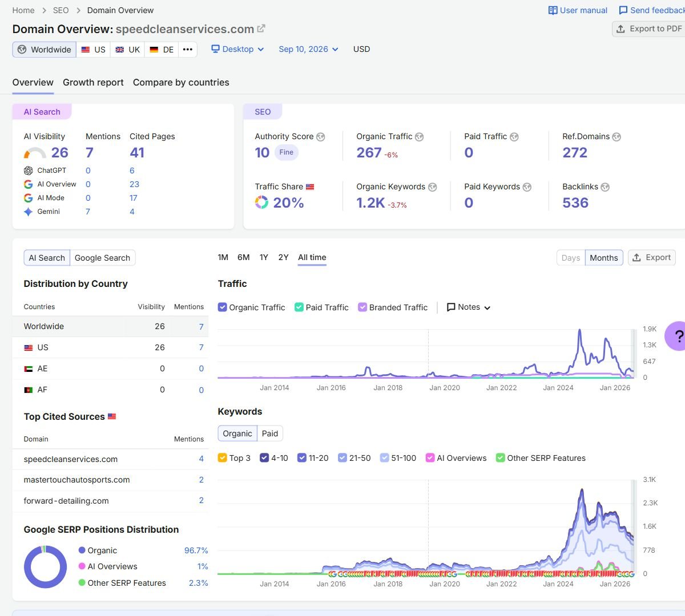Switch to Google Search tab
Screen dimensions: 685x616
103,258
